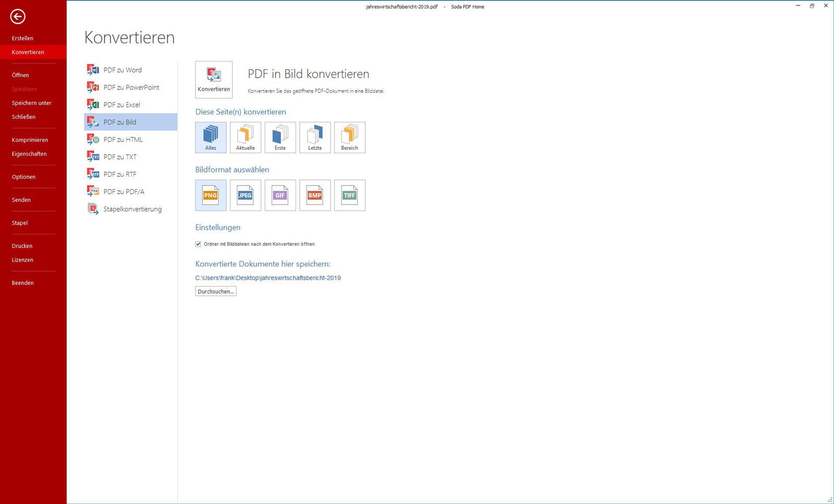Start conversion with the Konvertieren button icon
Image resolution: width=834 pixels, height=504 pixels.
[x=214, y=79]
